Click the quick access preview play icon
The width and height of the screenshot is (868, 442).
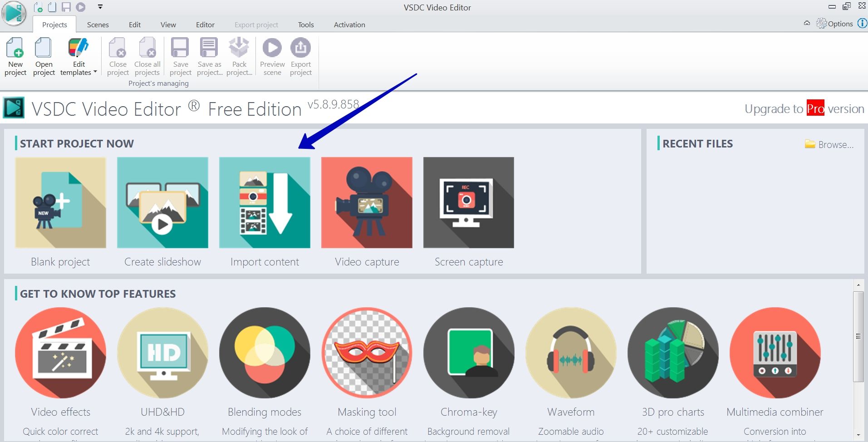(81, 7)
